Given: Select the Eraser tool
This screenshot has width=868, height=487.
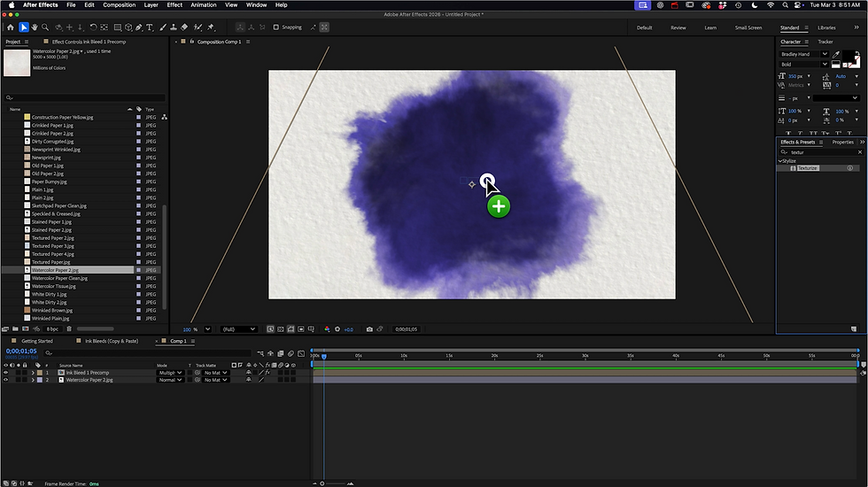Looking at the screenshot, I should [x=184, y=27].
